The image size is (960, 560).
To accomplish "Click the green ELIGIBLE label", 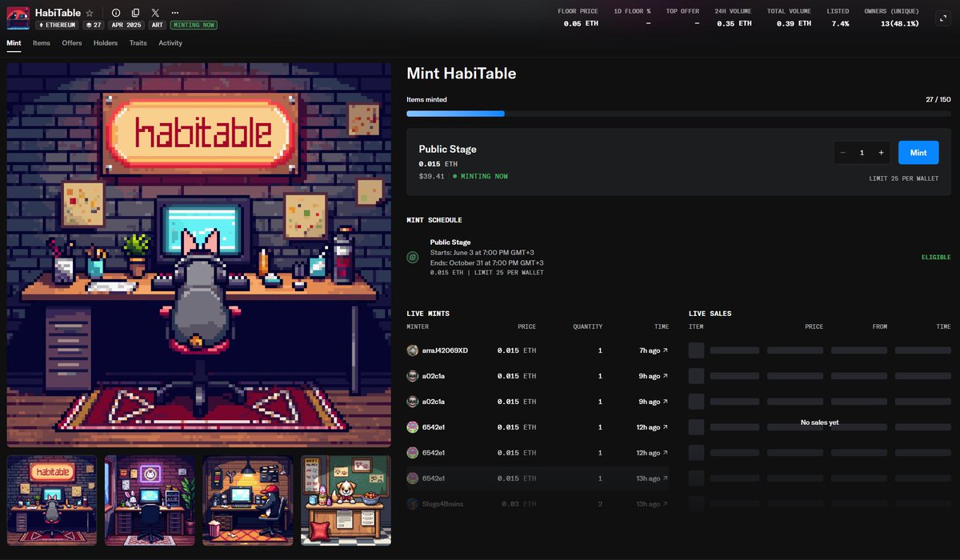I will point(936,258).
